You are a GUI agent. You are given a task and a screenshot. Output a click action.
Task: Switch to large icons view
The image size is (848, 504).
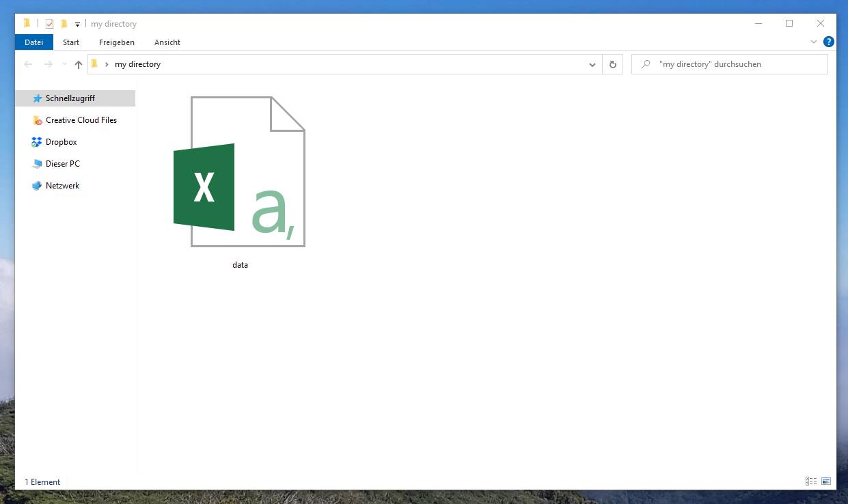[825, 481]
